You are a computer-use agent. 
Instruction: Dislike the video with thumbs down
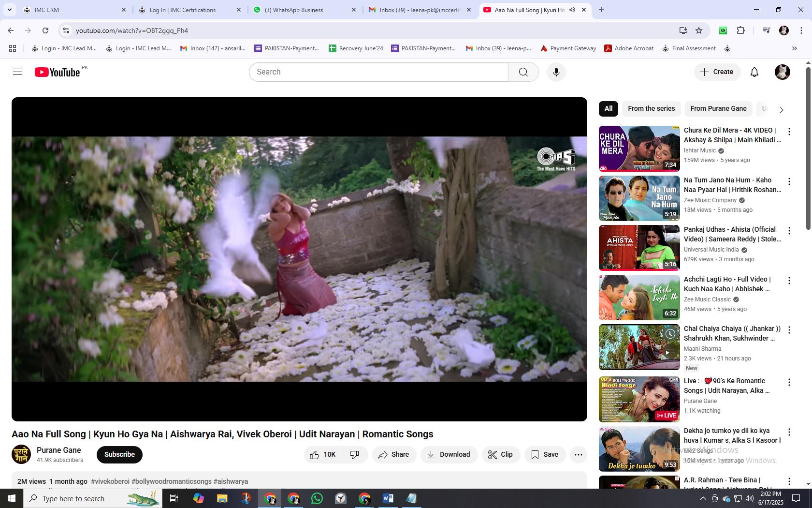point(355,454)
